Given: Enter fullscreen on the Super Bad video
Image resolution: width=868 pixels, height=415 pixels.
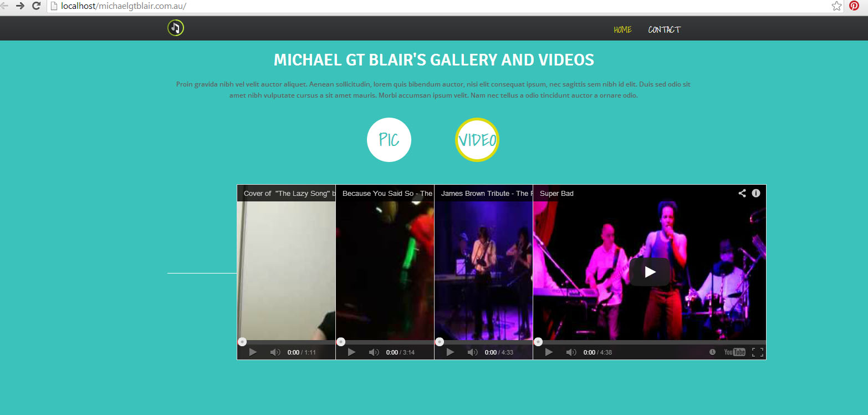Looking at the screenshot, I should [x=758, y=352].
